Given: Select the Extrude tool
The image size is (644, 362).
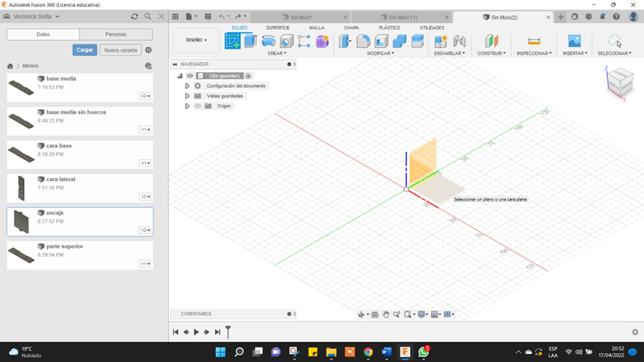Looking at the screenshot, I should [x=250, y=41].
